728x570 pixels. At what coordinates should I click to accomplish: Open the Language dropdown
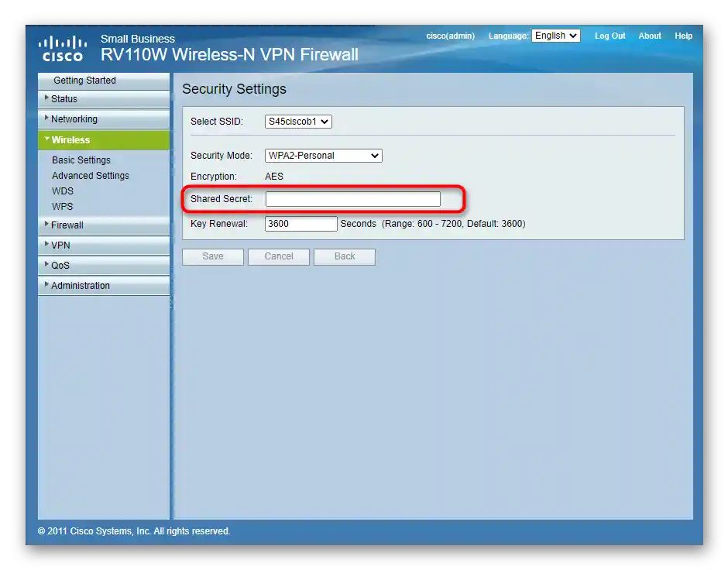click(556, 36)
